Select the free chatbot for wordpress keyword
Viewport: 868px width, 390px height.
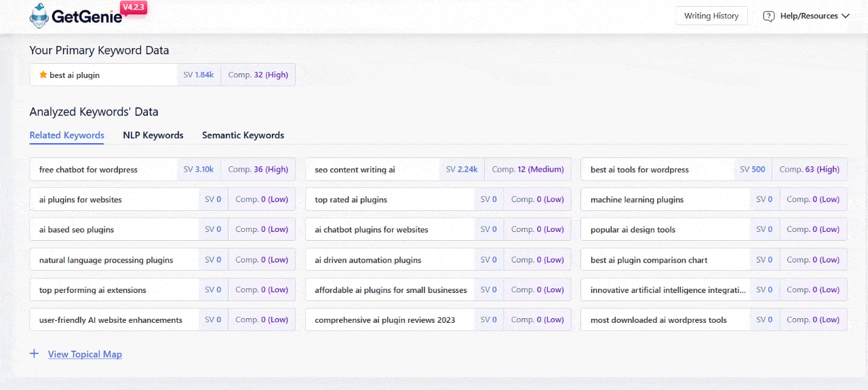click(88, 170)
